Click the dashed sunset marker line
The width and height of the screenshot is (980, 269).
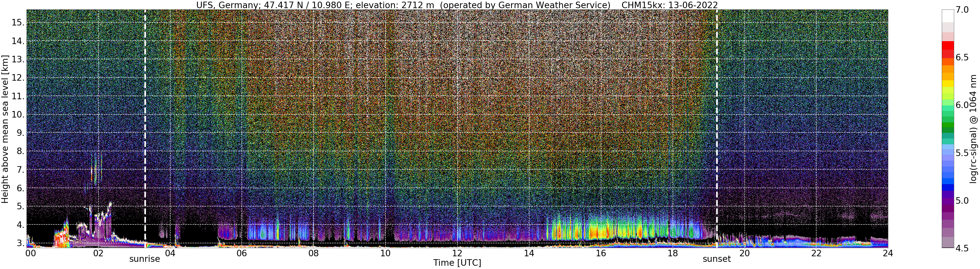click(717, 128)
